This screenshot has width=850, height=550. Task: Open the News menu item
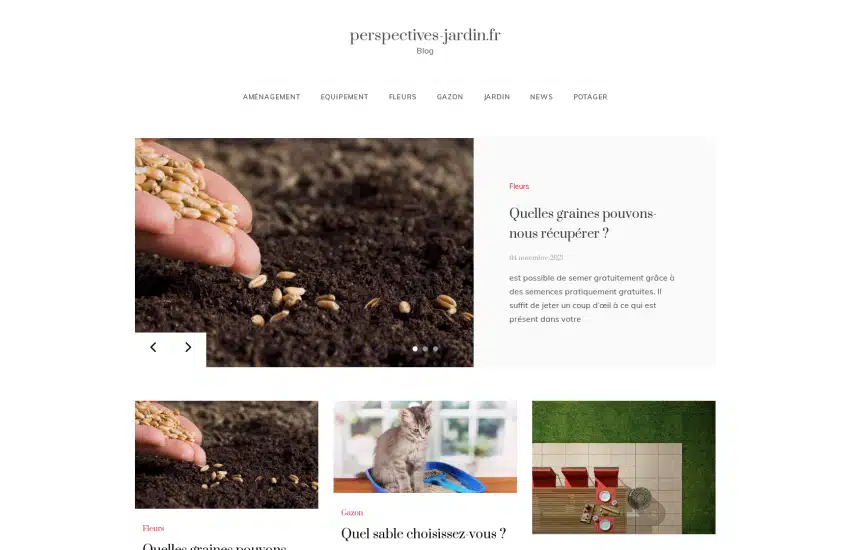(542, 97)
